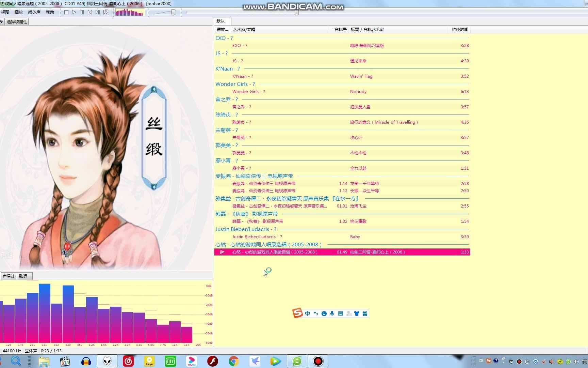This screenshot has height=368, width=588.
Task: Select the playing track 仙剑三问情-眉间心上
Action: [342, 252]
